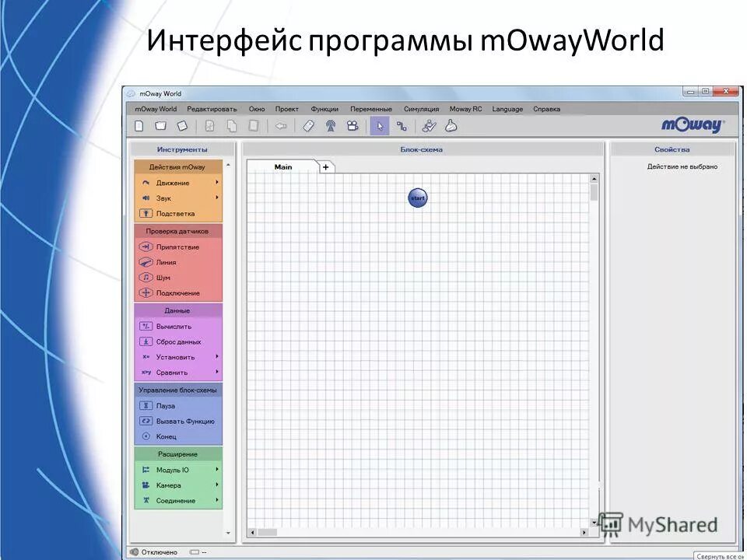Image resolution: width=747 pixels, height=560 pixels.
Task: Click the Линия line sensor icon
Action: pyautogui.click(x=146, y=262)
